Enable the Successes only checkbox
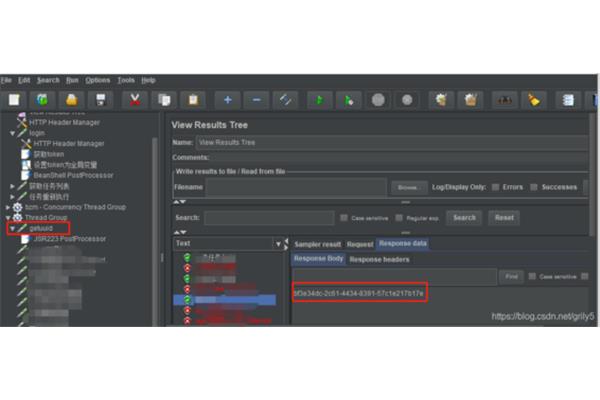The width and height of the screenshot is (600, 400). click(x=534, y=187)
